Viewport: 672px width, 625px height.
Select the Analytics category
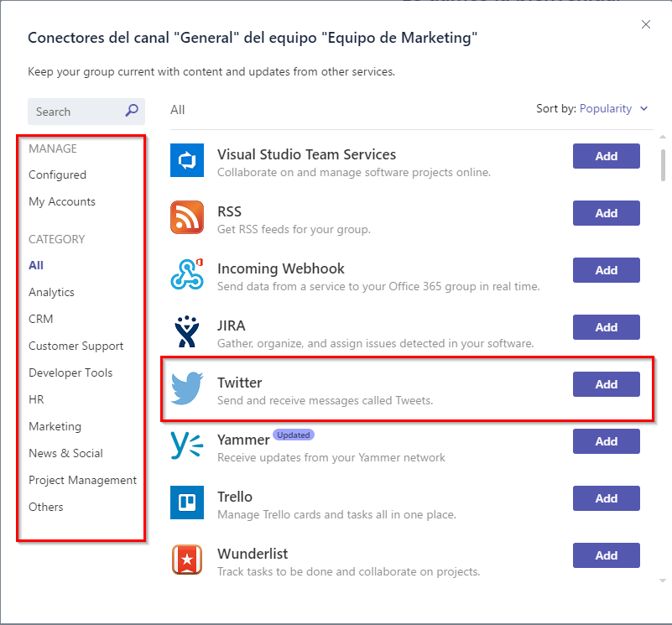[x=51, y=292]
